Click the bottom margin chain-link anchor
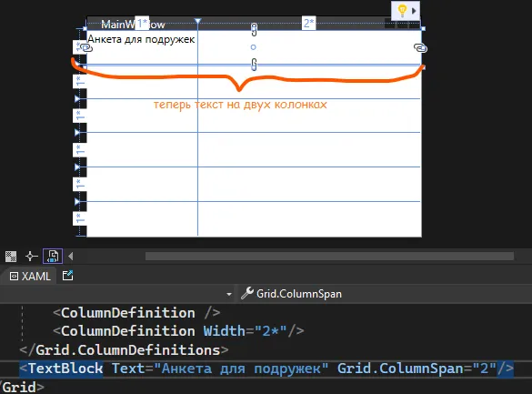Viewport: 532px width, 394px height. coord(254,65)
